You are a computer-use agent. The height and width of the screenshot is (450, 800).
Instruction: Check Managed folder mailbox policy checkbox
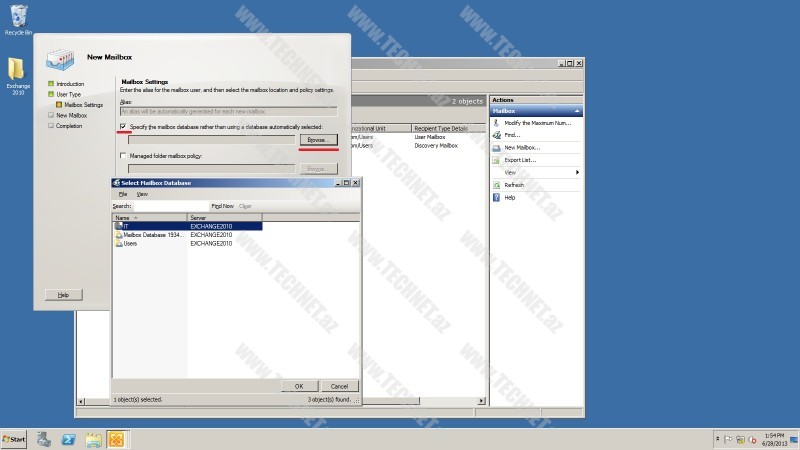(x=123, y=156)
